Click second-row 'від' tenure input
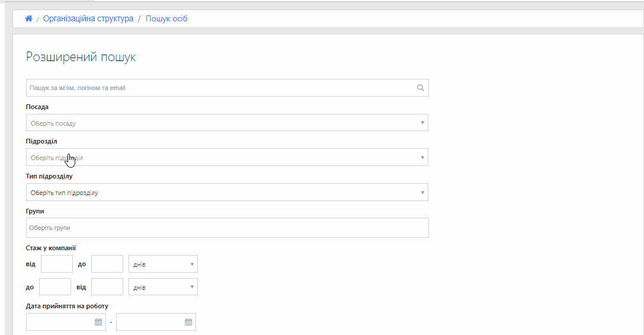Image resolution: width=644 pixels, height=335 pixels. point(107,287)
